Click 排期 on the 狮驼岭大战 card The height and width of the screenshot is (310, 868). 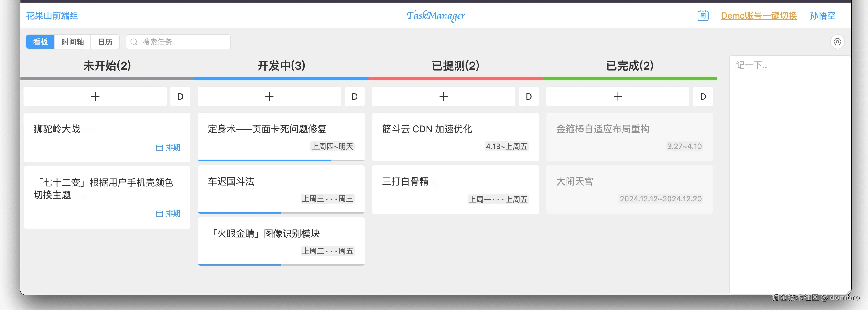point(169,147)
